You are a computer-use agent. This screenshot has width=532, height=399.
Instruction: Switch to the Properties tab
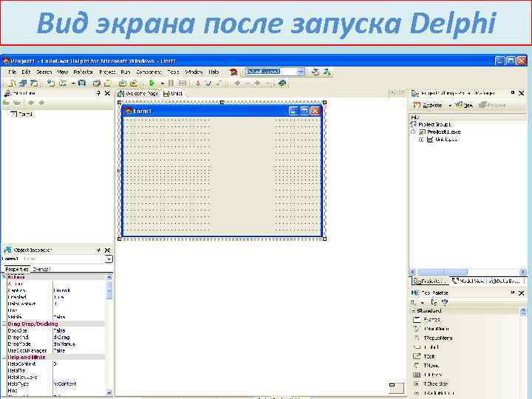(x=16, y=269)
